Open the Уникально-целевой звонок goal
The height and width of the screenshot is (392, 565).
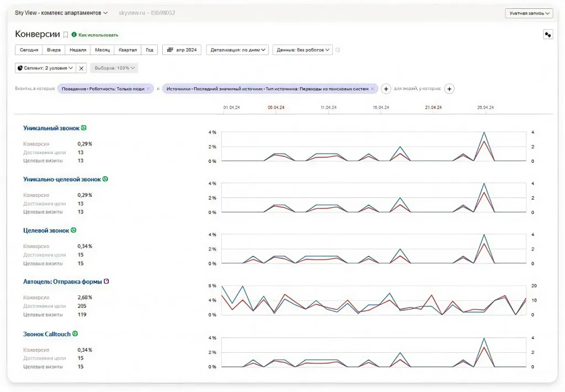coord(62,179)
